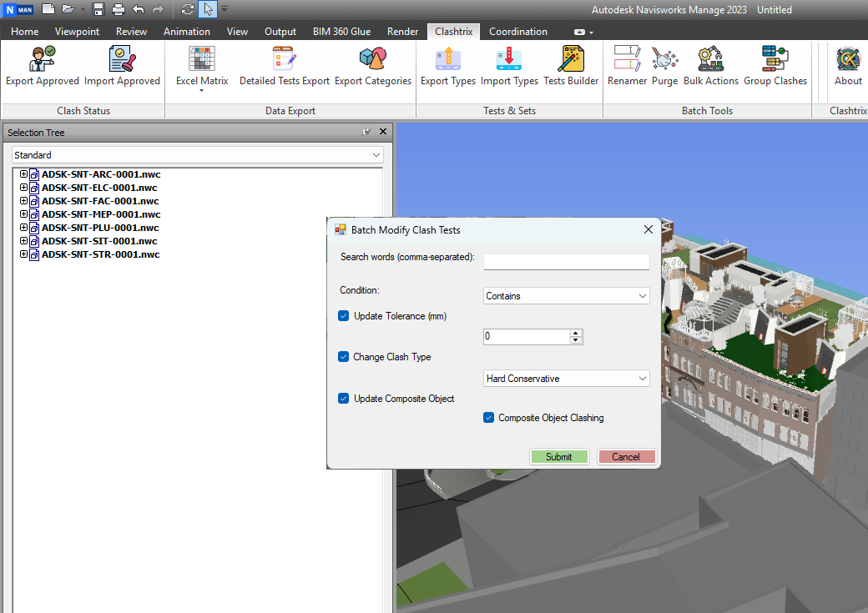The height and width of the screenshot is (613, 868).
Task: Pin the Selection Tree panel
Action: (366, 132)
